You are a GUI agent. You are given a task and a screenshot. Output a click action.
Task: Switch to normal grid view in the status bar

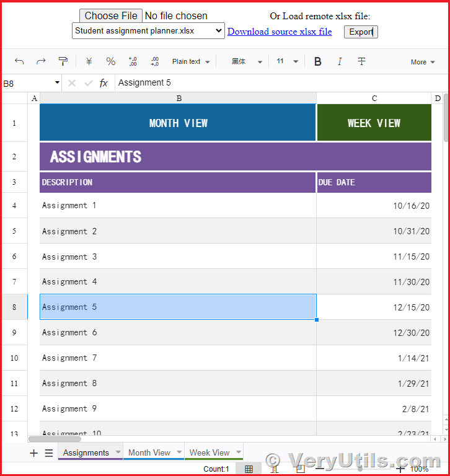tap(249, 469)
